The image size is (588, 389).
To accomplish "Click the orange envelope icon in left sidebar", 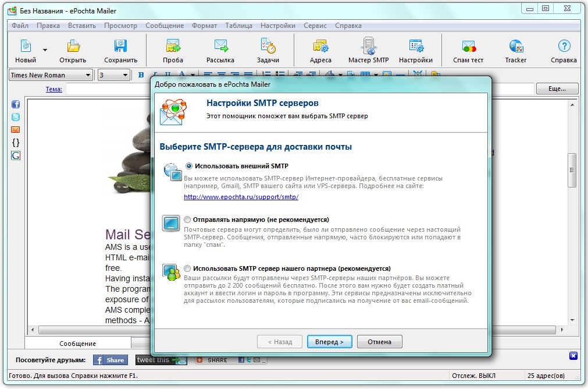I will 16,130.
